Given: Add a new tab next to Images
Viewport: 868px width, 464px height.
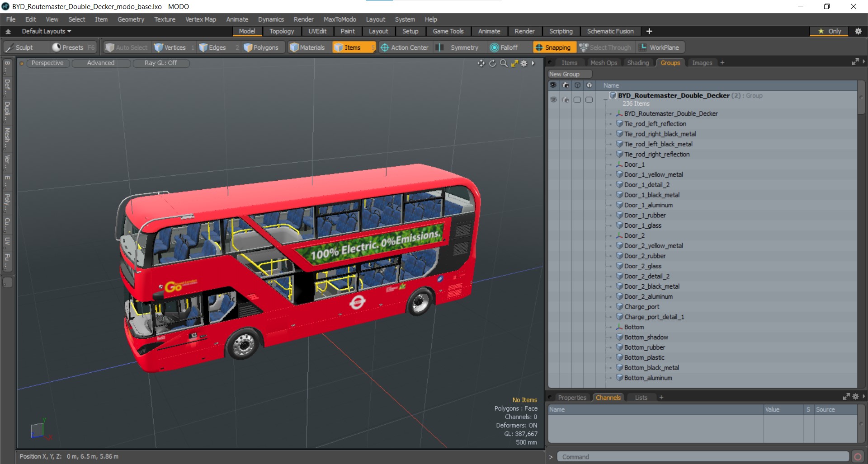Looking at the screenshot, I should point(722,63).
